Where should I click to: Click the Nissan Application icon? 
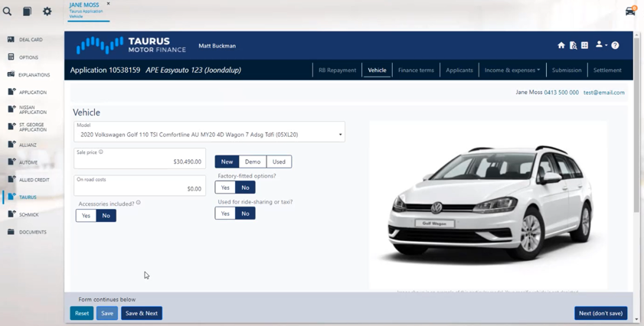pos(11,109)
